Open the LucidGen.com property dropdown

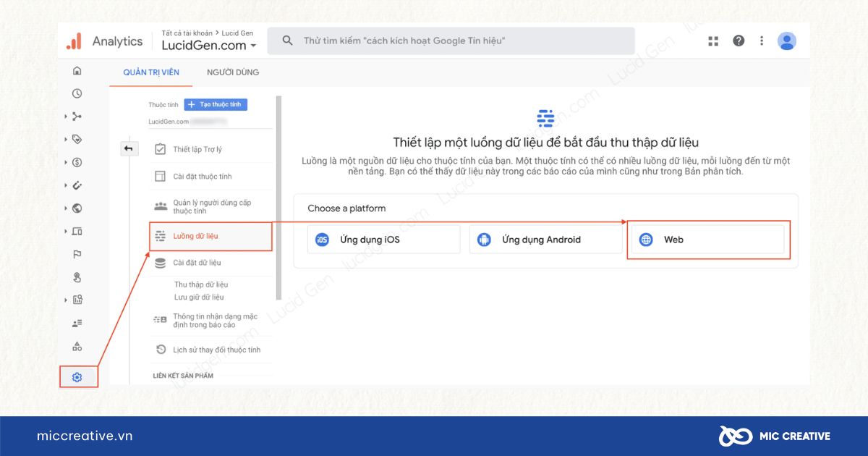(x=208, y=46)
